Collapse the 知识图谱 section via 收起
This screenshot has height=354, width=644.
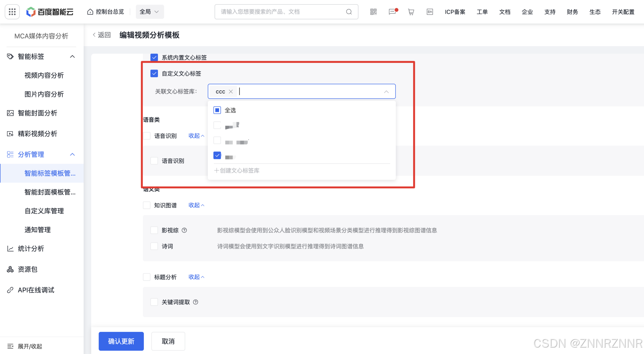click(x=196, y=205)
